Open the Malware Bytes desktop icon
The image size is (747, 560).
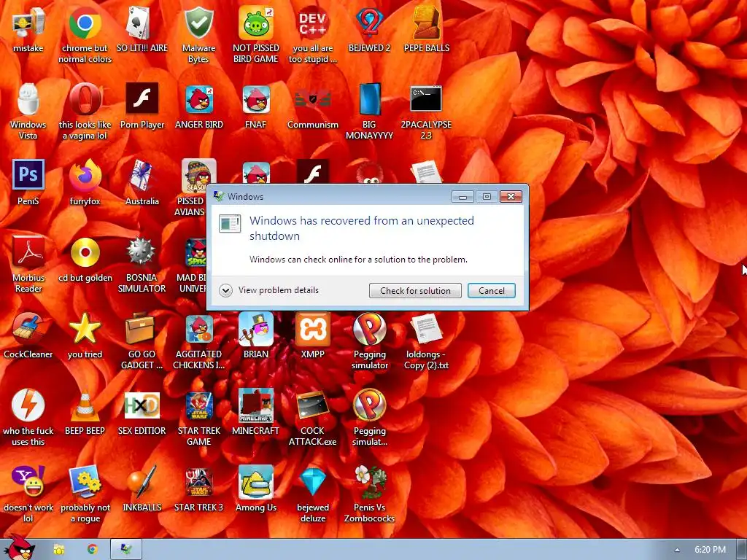pyautogui.click(x=198, y=23)
